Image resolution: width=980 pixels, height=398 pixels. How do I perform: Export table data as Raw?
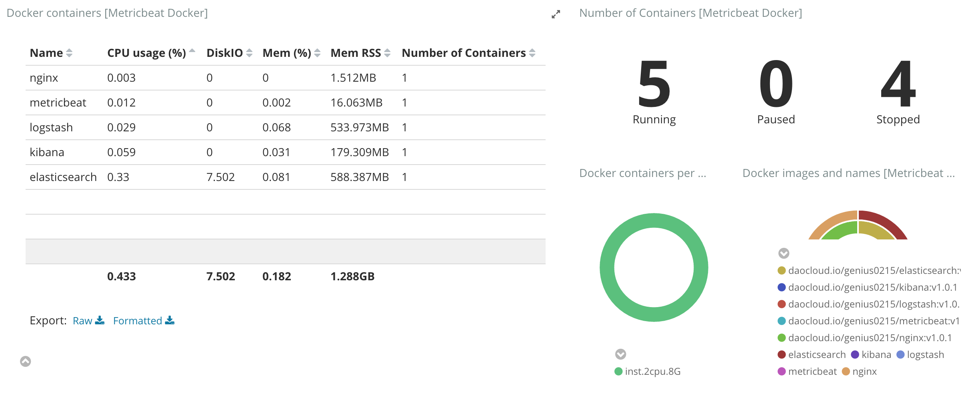tap(83, 320)
